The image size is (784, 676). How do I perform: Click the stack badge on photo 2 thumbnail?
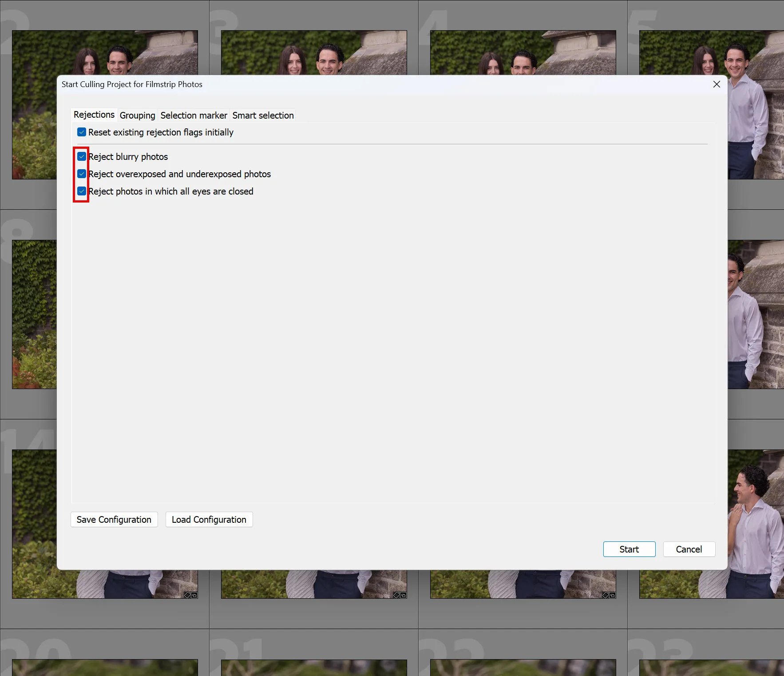pos(194,595)
